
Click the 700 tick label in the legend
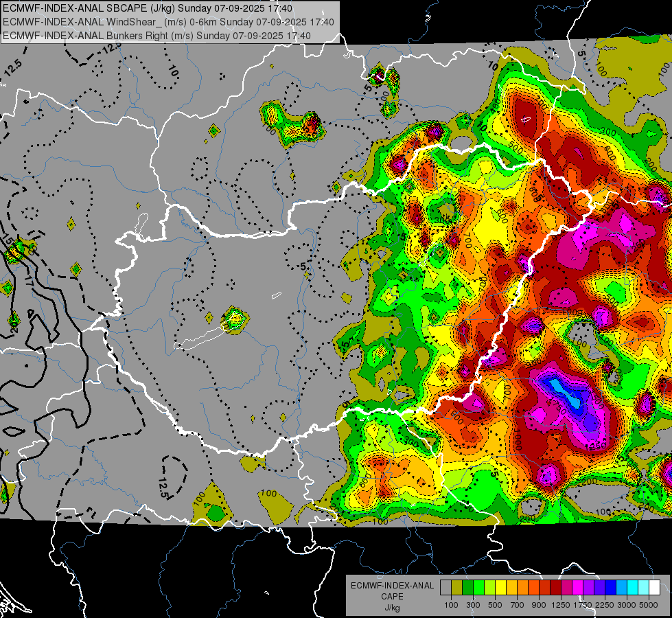[518, 605]
